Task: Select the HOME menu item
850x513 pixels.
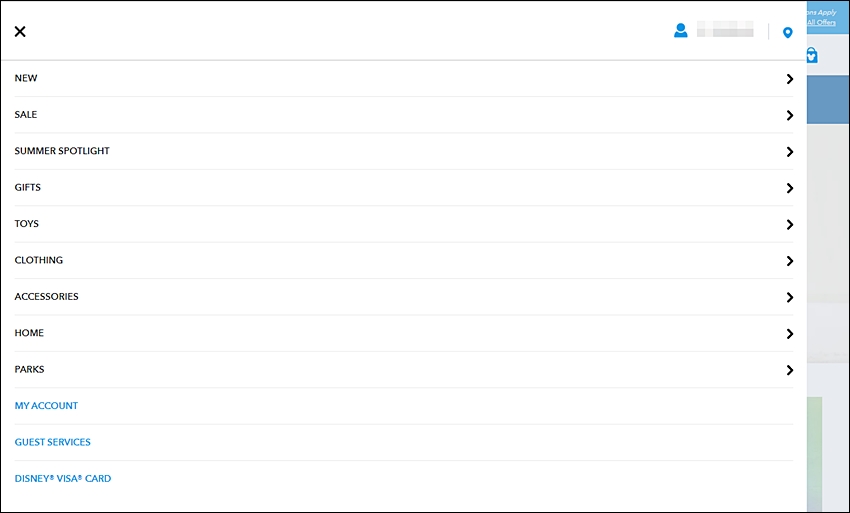Action: pyautogui.click(x=404, y=333)
